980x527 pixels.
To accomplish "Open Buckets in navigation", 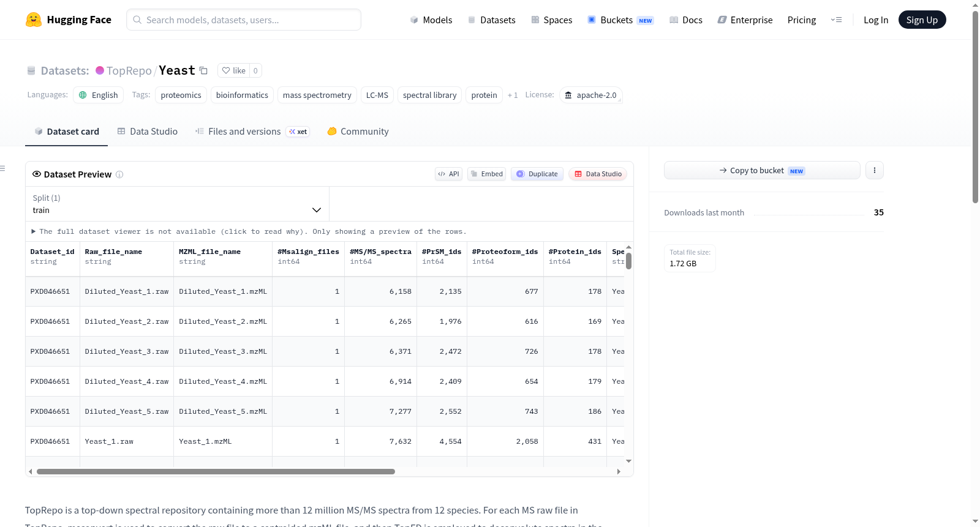I will click(x=620, y=20).
